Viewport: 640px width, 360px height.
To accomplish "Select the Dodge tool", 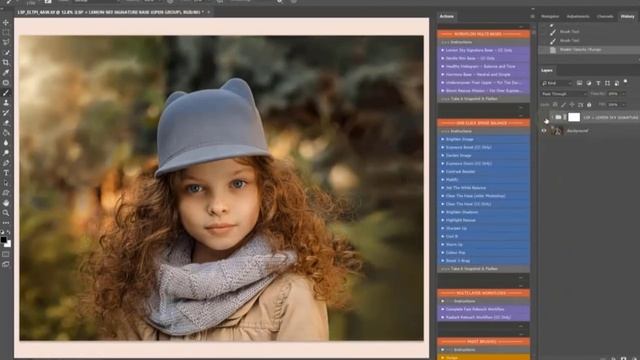I will [6, 153].
